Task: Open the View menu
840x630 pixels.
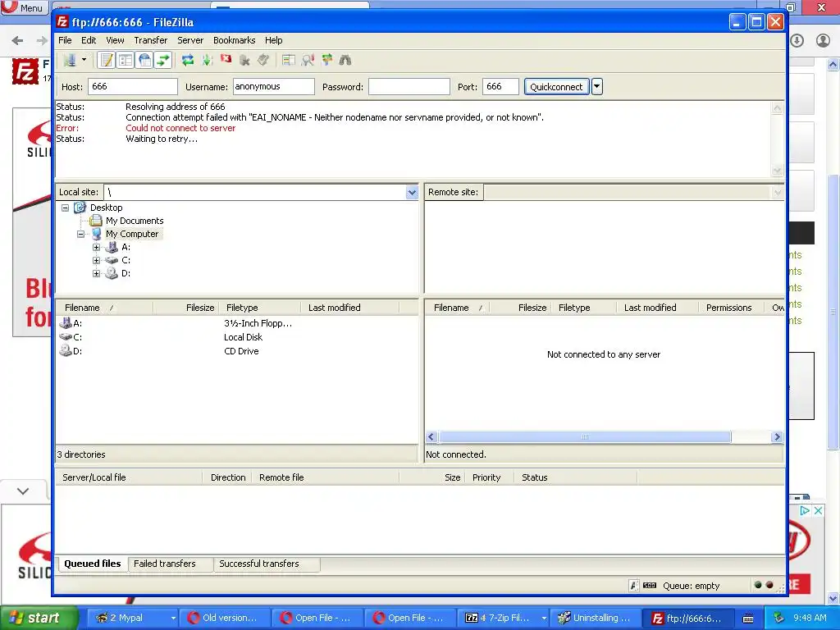Action: pos(115,40)
